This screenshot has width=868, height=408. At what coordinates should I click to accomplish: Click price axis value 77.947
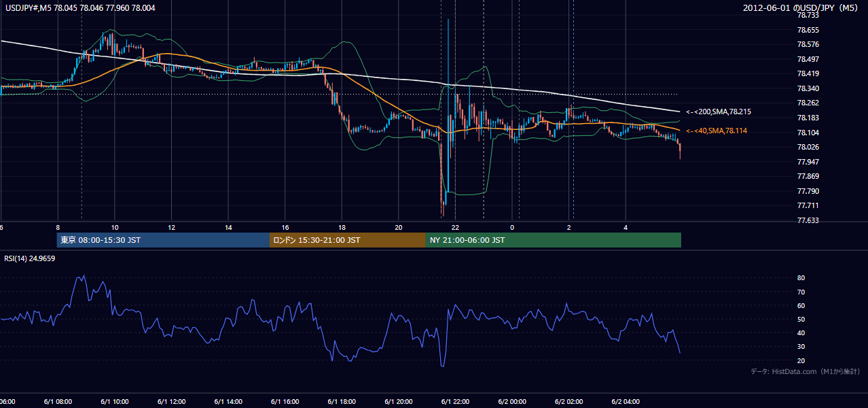pos(808,162)
